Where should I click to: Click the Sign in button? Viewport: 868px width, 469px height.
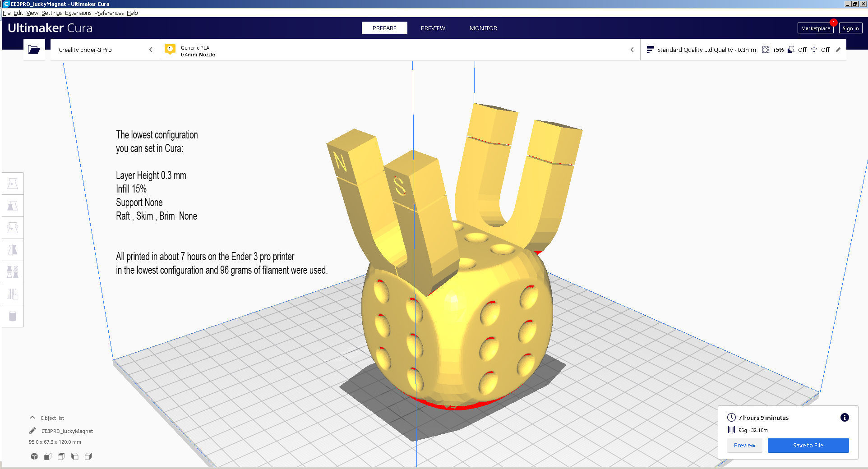pyautogui.click(x=850, y=28)
